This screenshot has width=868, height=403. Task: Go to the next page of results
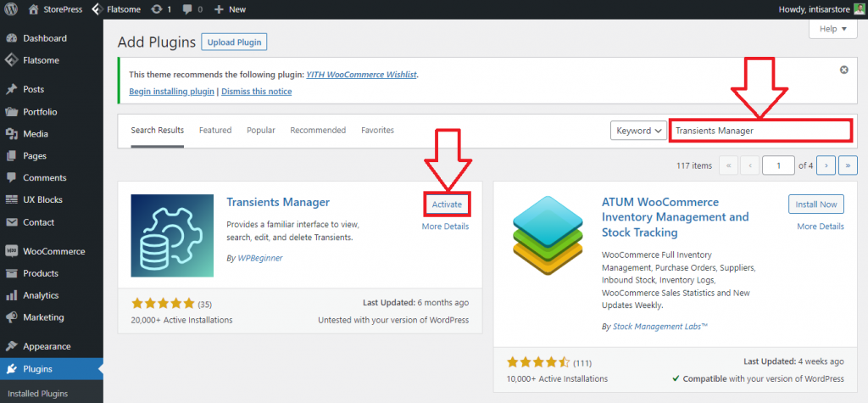826,165
